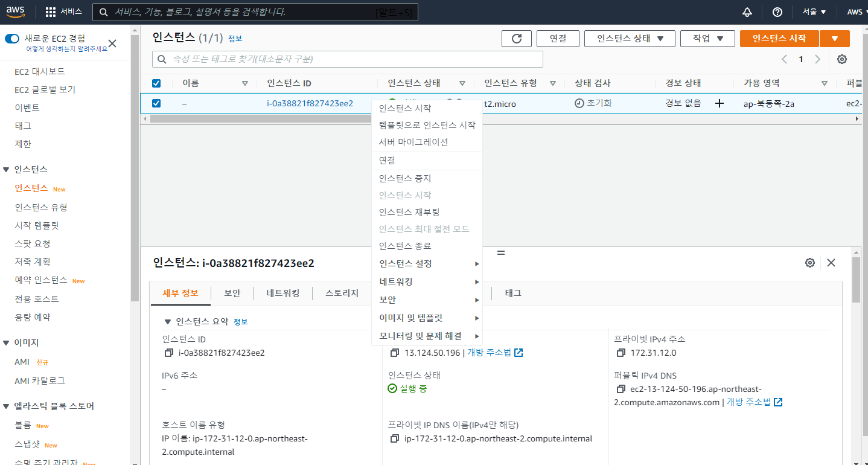868x465 pixels.
Task: Click the detail panel vertical scrollbar
Action: click(856, 280)
